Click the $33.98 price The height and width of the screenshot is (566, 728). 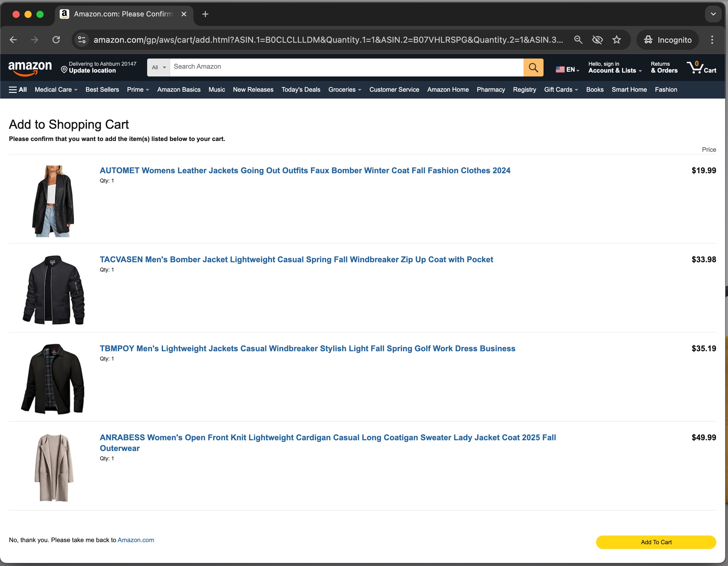pyautogui.click(x=704, y=260)
